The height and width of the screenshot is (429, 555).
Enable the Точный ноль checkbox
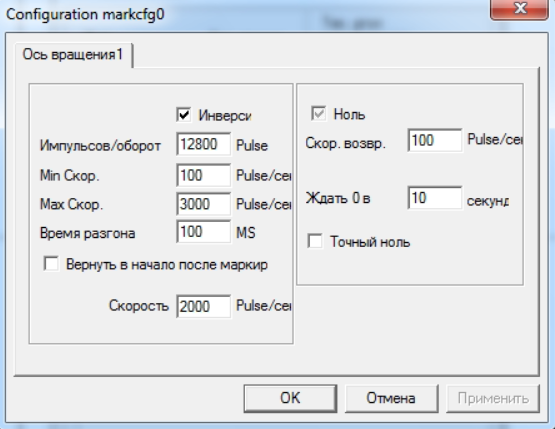click(315, 241)
